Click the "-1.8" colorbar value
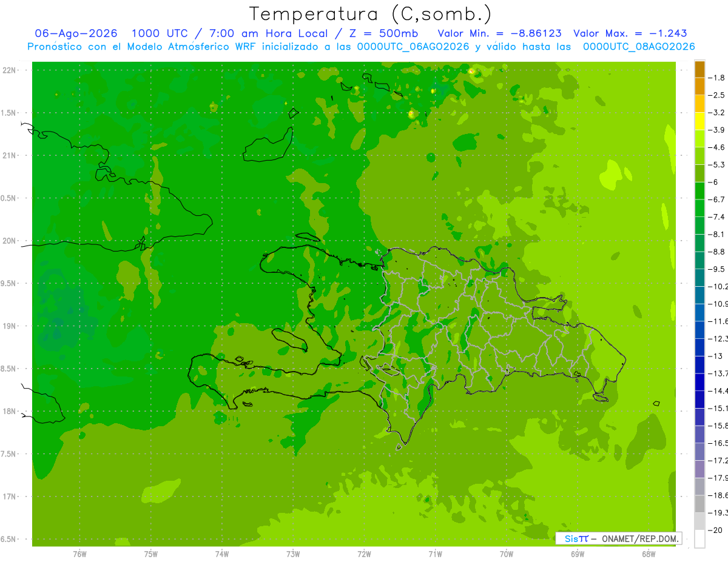728x562 pixels. point(717,78)
